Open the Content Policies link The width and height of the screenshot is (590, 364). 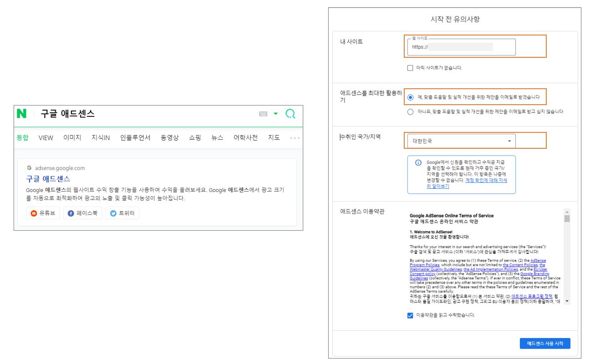(520, 265)
